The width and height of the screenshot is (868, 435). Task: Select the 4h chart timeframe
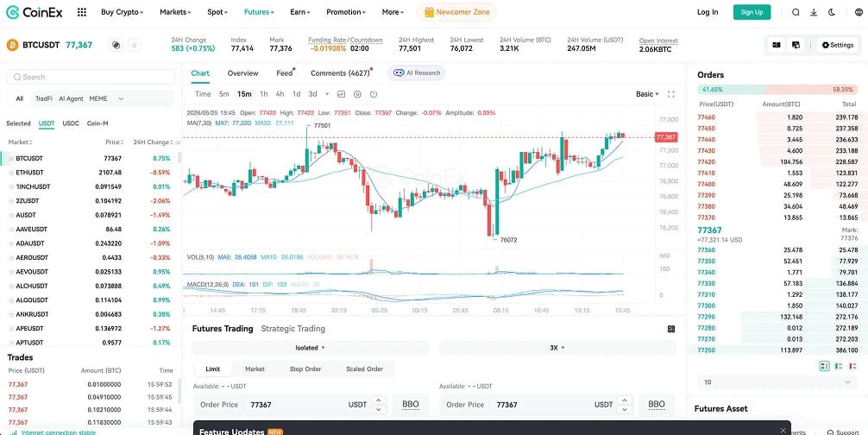pyautogui.click(x=280, y=94)
